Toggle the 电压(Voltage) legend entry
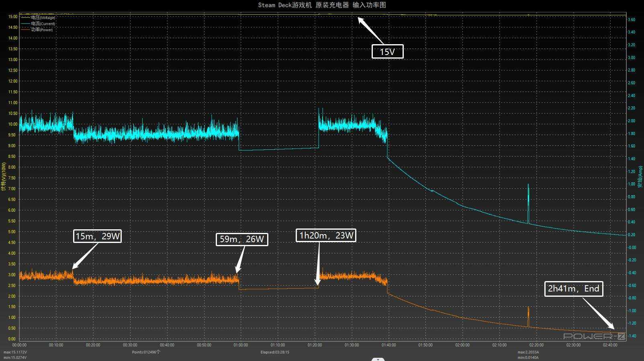 pyautogui.click(x=38, y=18)
